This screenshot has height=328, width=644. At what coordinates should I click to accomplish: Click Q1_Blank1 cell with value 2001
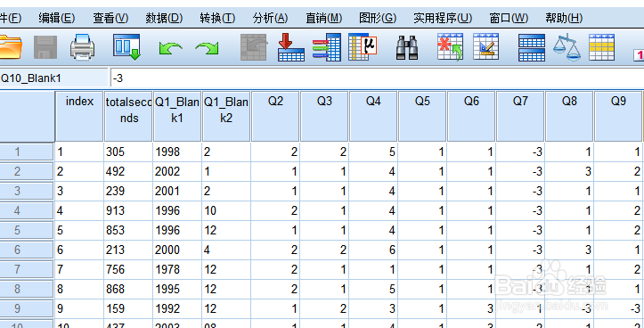coord(177,191)
